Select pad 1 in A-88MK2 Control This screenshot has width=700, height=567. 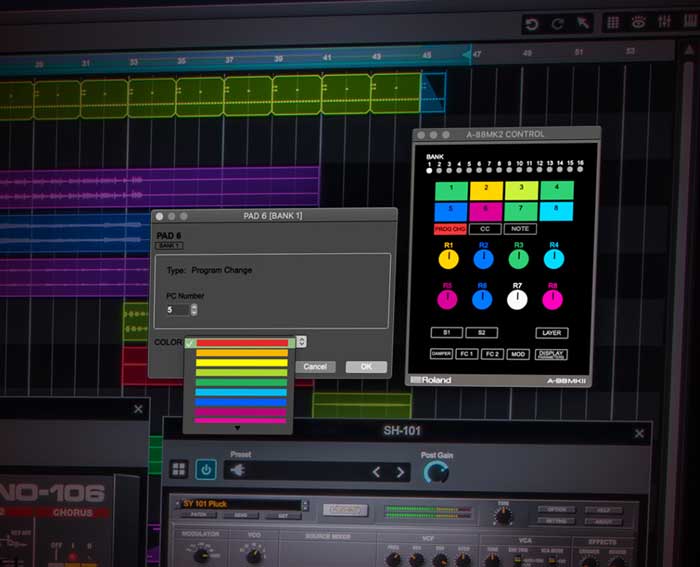pos(451,191)
